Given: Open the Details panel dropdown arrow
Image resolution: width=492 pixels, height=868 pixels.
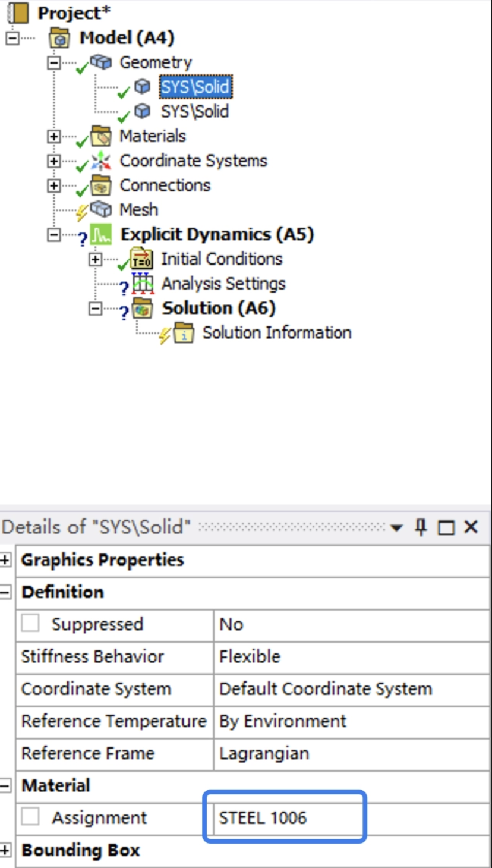Looking at the screenshot, I should (396, 527).
